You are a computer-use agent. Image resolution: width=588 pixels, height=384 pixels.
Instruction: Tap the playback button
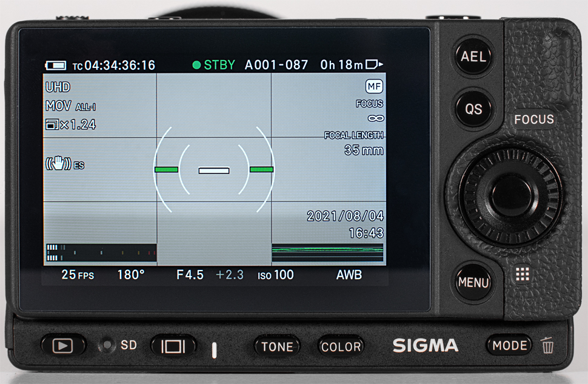point(62,345)
